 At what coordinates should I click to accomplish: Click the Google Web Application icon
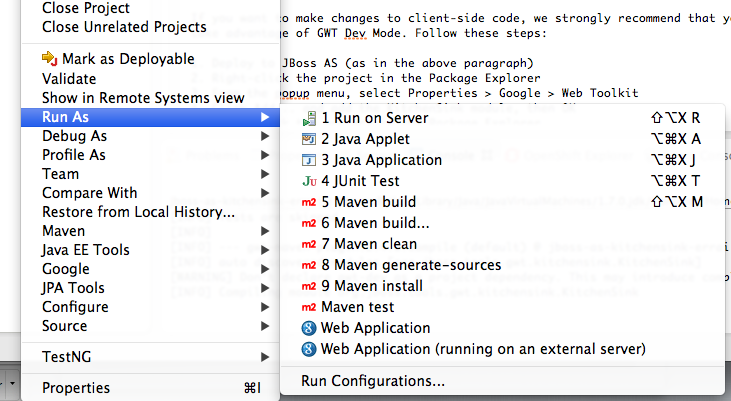309,328
